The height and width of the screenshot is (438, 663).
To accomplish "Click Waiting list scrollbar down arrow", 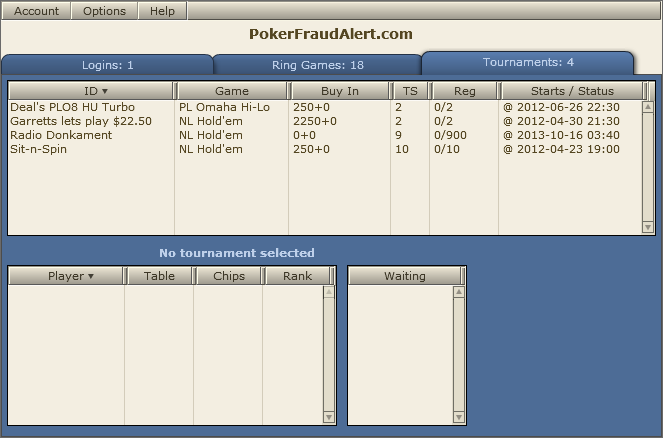I will (459, 417).
